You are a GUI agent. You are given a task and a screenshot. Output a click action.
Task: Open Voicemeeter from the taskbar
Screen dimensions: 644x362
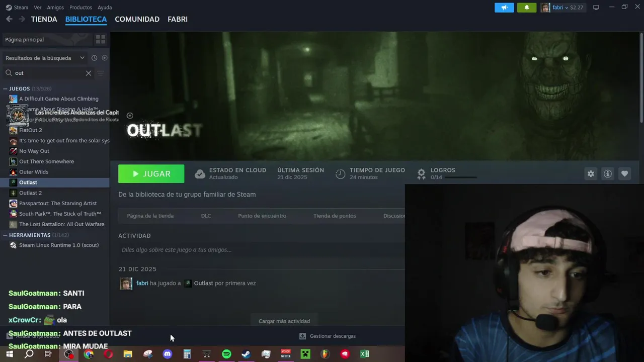(x=286, y=354)
